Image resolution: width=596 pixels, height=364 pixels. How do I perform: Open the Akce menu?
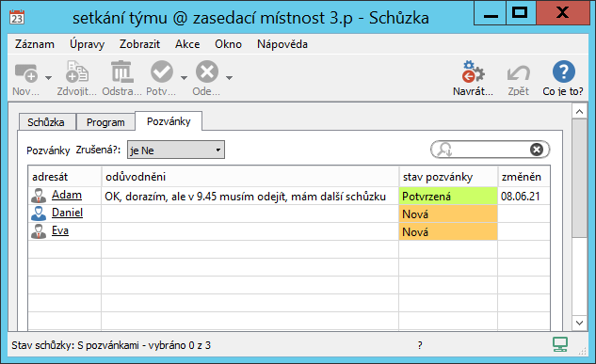point(187,44)
